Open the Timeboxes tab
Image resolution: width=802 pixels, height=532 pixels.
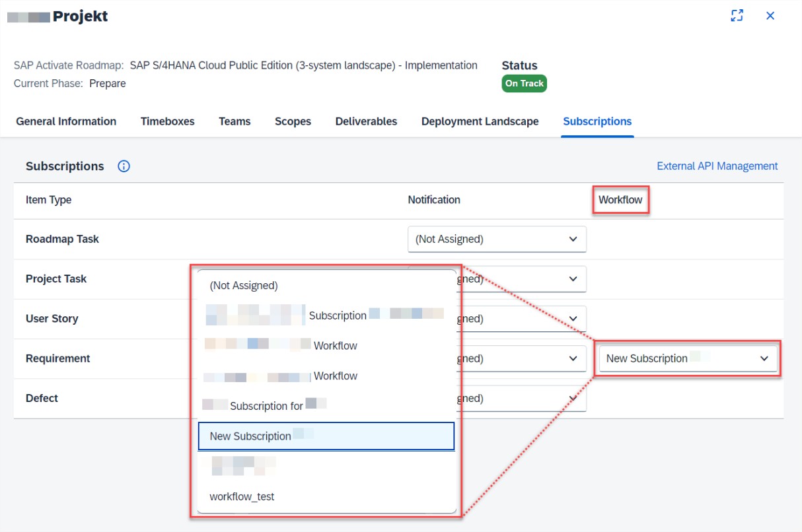coord(167,121)
